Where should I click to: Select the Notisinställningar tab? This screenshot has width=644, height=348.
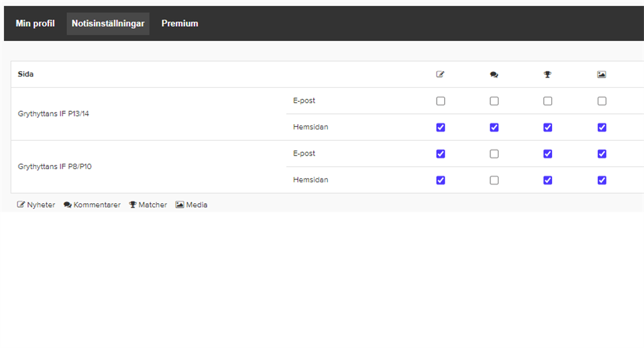[x=108, y=23]
